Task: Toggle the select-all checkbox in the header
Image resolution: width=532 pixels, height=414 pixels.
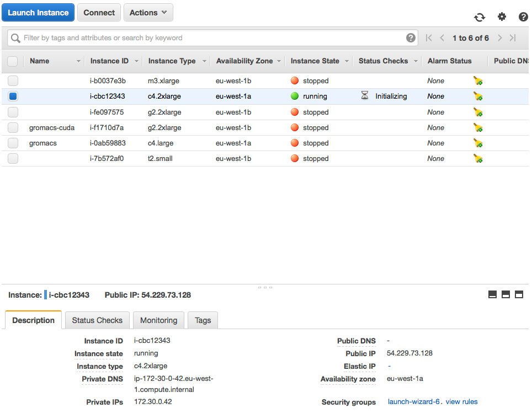Action: [x=13, y=61]
